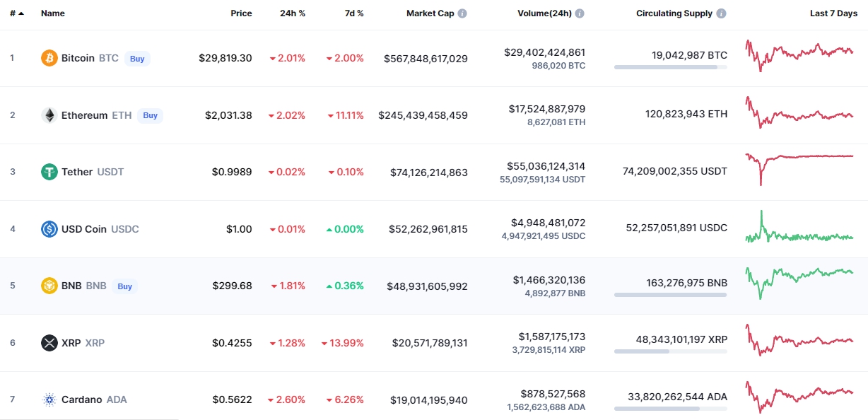Screen dimensions: 868x420
Task: Click Cardano's market cap $19,014,195,940
Action: tap(429, 399)
